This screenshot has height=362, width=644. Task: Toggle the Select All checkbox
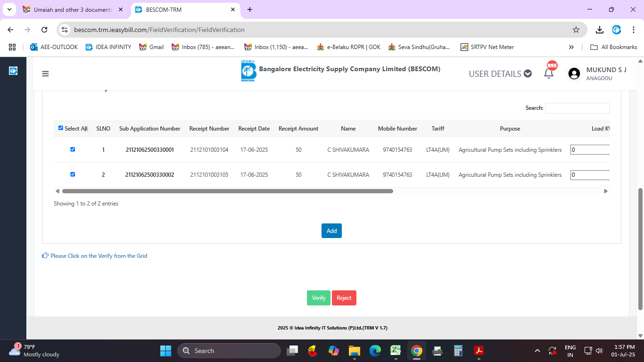[x=61, y=128]
